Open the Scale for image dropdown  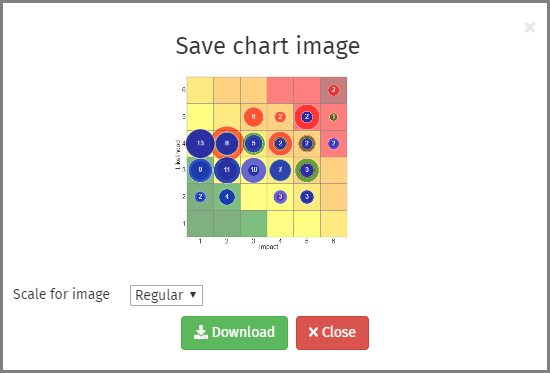click(166, 295)
